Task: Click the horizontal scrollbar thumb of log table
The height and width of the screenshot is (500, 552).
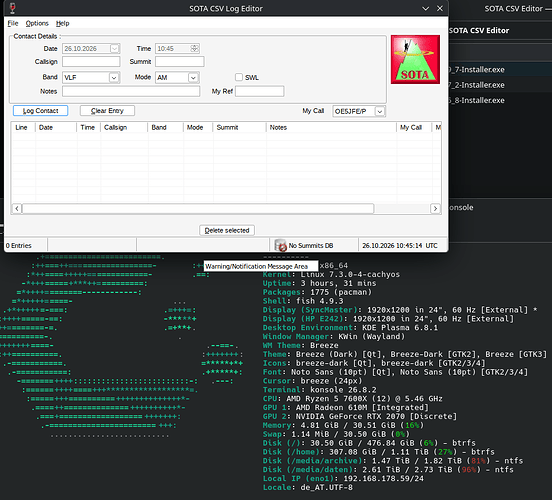Action: click(x=198, y=208)
